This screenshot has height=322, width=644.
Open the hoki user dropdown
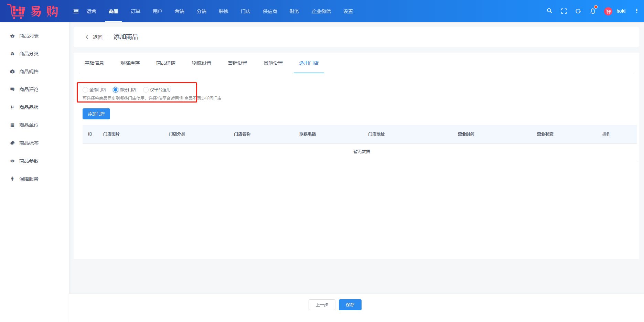click(621, 11)
